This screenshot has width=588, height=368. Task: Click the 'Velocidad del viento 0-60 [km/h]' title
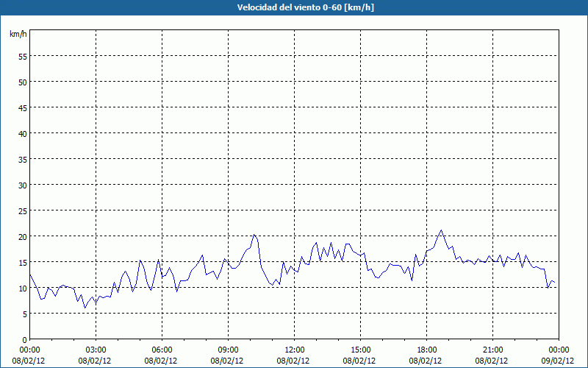pyautogui.click(x=305, y=7)
